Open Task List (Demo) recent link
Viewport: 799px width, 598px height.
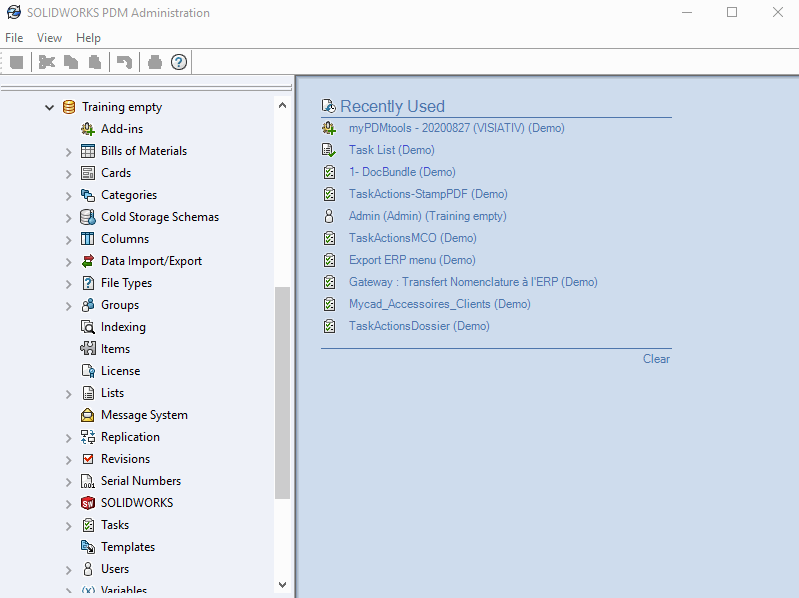click(x=391, y=150)
